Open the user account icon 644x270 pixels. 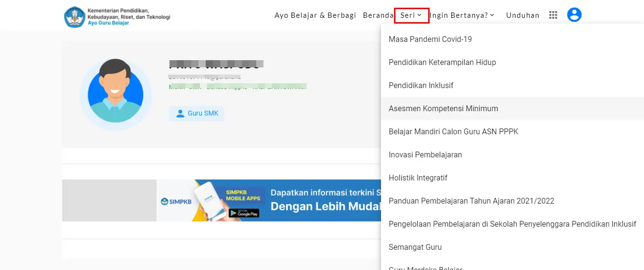574,15
